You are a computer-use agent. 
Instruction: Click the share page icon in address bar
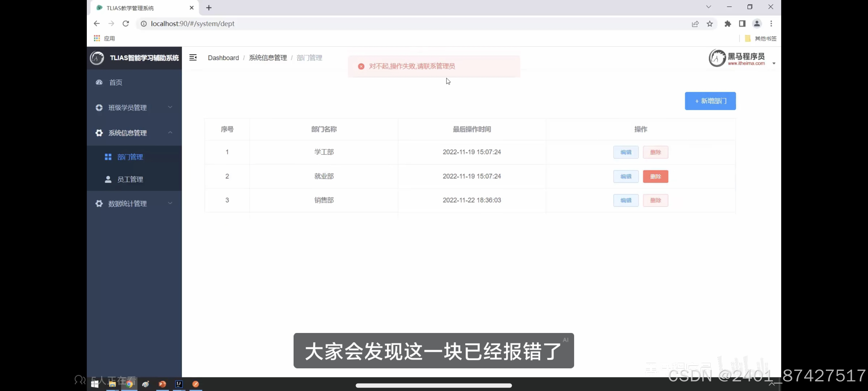coord(695,24)
